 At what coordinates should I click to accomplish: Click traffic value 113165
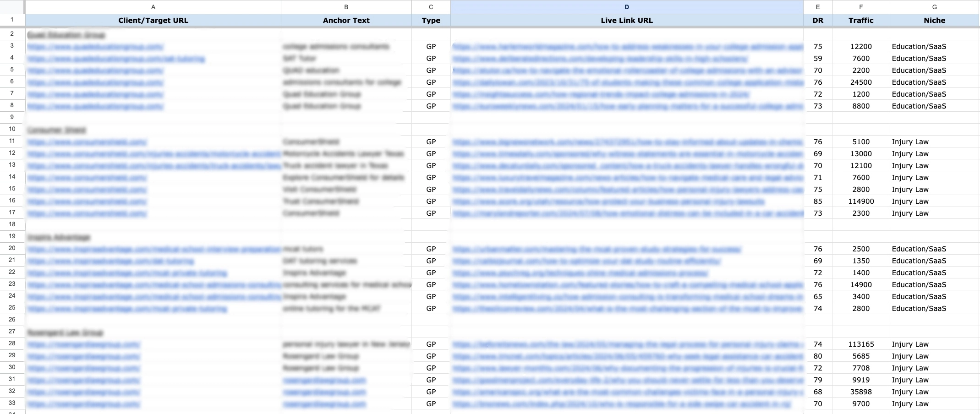point(861,344)
